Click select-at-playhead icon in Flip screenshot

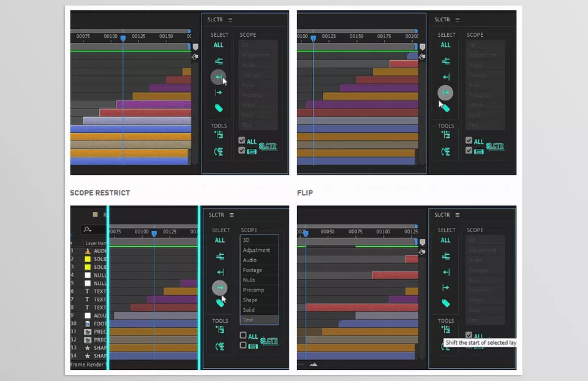click(445, 256)
